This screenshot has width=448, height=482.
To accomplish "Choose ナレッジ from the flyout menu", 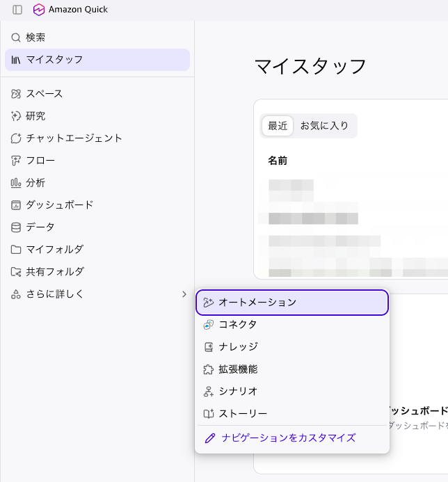I will coord(292,347).
